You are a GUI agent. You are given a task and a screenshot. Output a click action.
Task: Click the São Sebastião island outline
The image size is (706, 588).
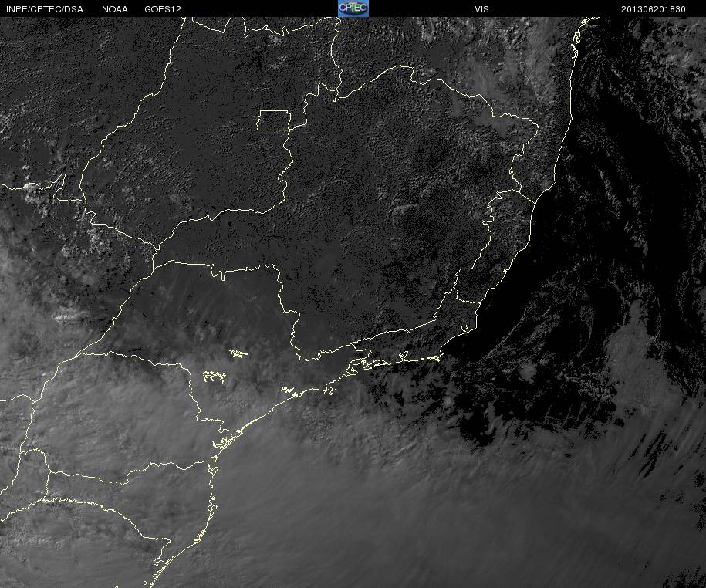pyautogui.click(x=329, y=390)
